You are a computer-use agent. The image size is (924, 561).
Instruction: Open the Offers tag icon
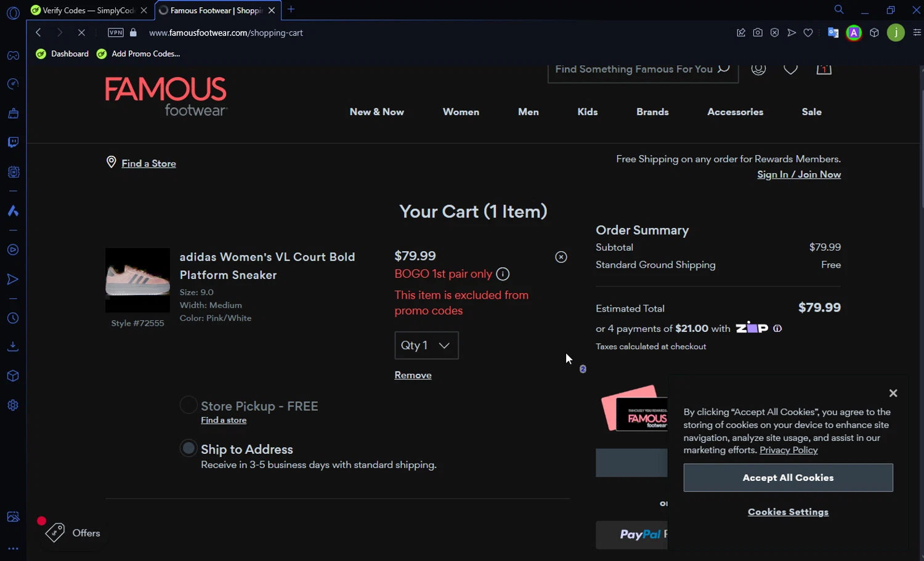pos(55,532)
